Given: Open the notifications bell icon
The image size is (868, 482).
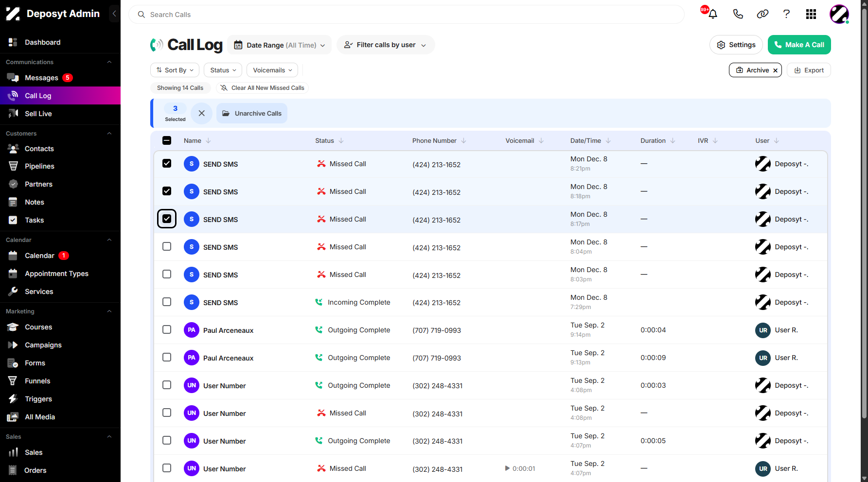Looking at the screenshot, I should click(x=713, y=14).
